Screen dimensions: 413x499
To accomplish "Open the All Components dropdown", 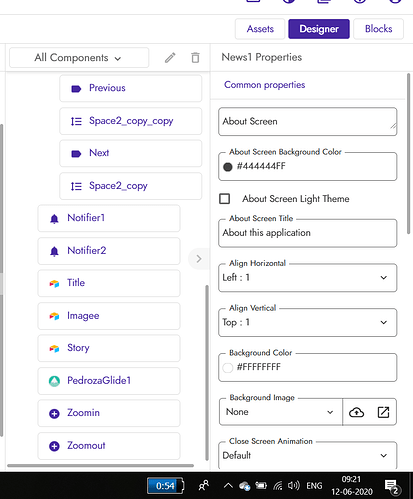I will (x=79, y=58).
